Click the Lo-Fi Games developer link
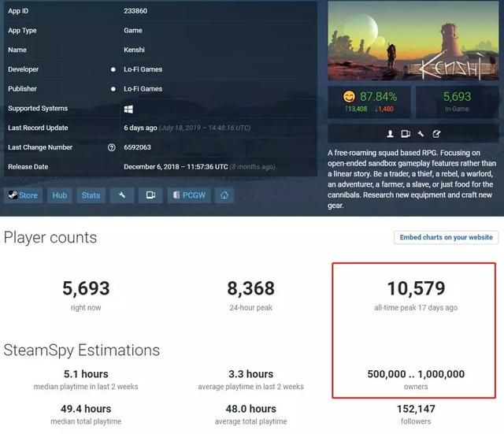Viewport: 504px width, 434px height. (143, 69)
